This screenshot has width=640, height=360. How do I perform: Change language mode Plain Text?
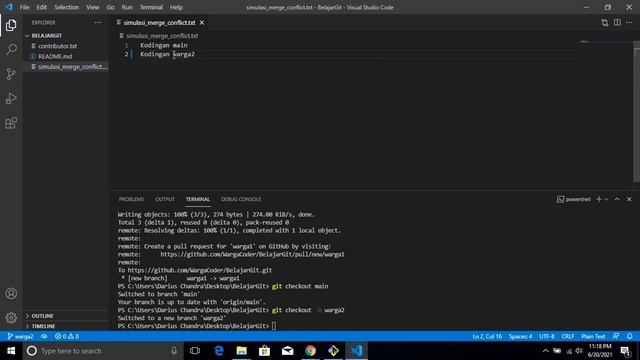593,336
